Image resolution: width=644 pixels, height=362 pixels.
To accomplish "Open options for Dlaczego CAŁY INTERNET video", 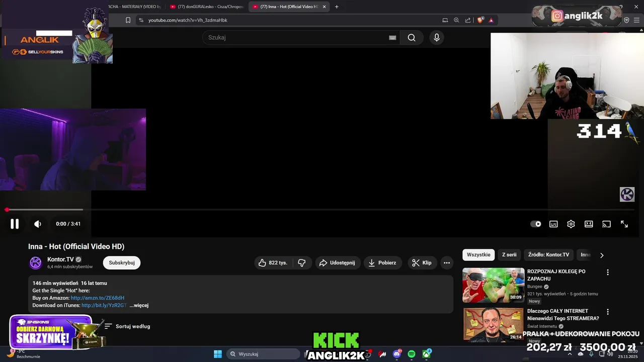I will coord(608,312).
